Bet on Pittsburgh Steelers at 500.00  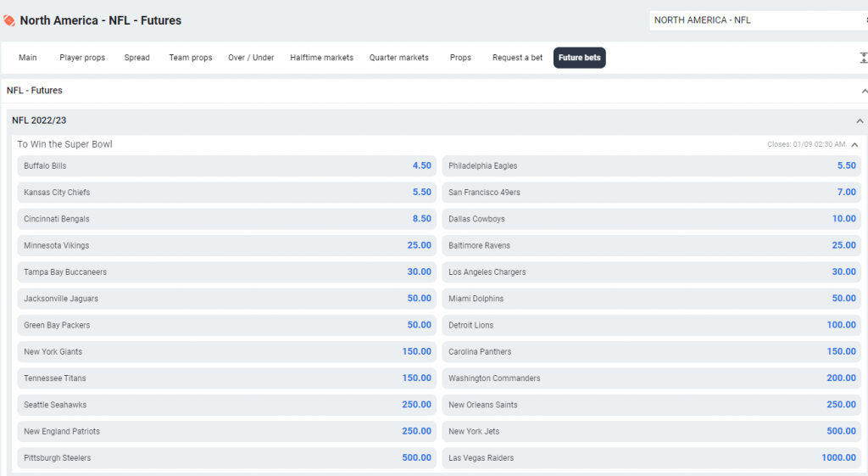[227, 458]
